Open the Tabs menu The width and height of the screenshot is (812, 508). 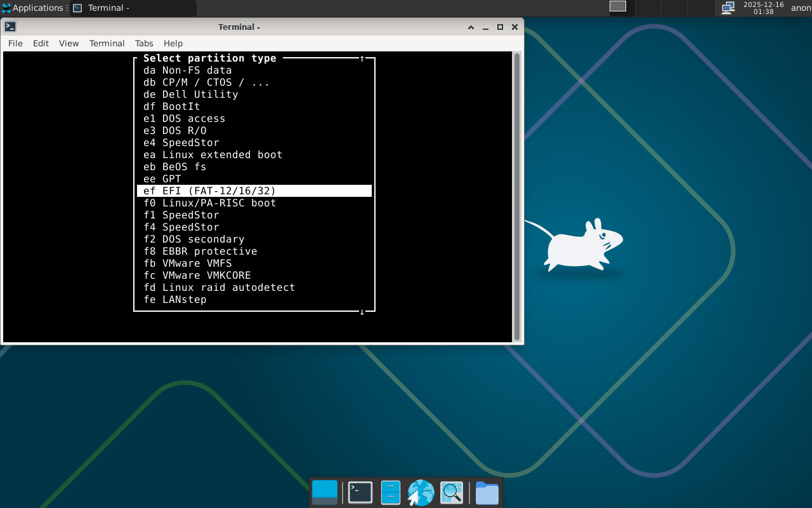coord(144,43)
